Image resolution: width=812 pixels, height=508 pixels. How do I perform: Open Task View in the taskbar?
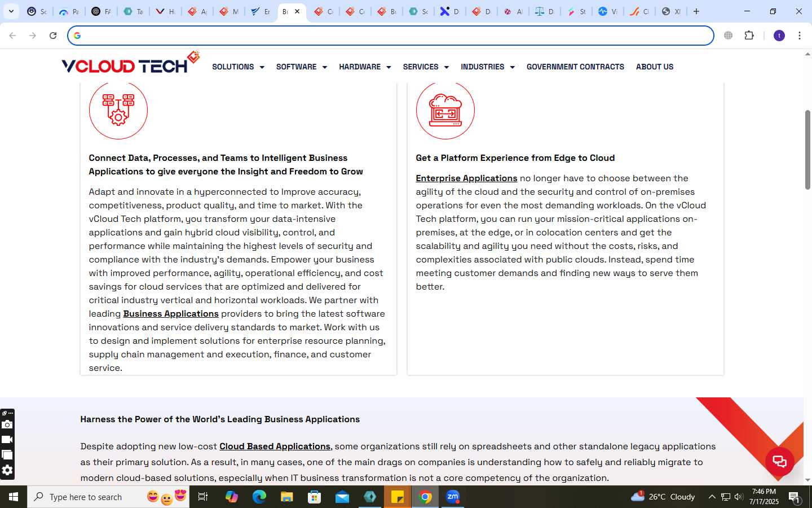click(203, 497)
